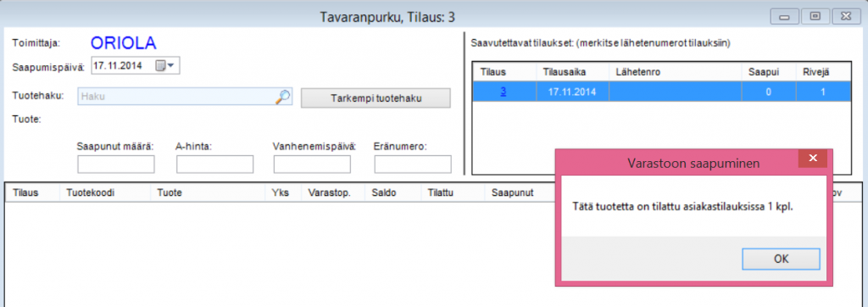Click the Tuote column header in bottom grid

pos(208,193)
